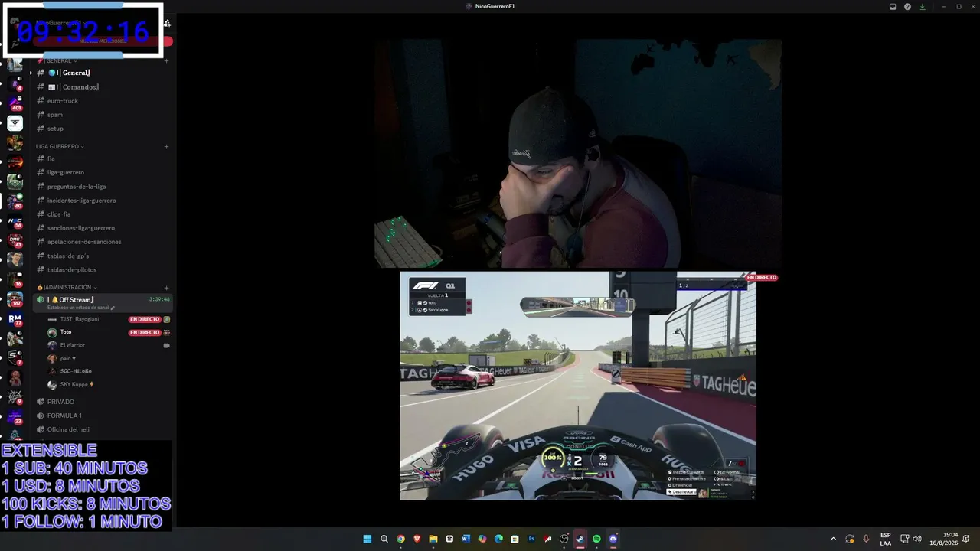Open the server with 56 notification badge
The image size is (980, 551).
click(15, 221)
